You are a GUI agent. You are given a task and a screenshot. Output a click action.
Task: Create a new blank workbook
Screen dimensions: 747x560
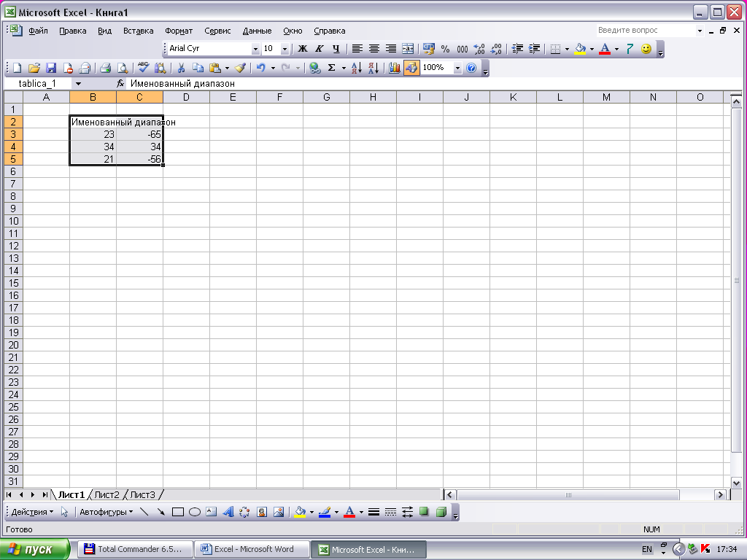click(18, 68)
